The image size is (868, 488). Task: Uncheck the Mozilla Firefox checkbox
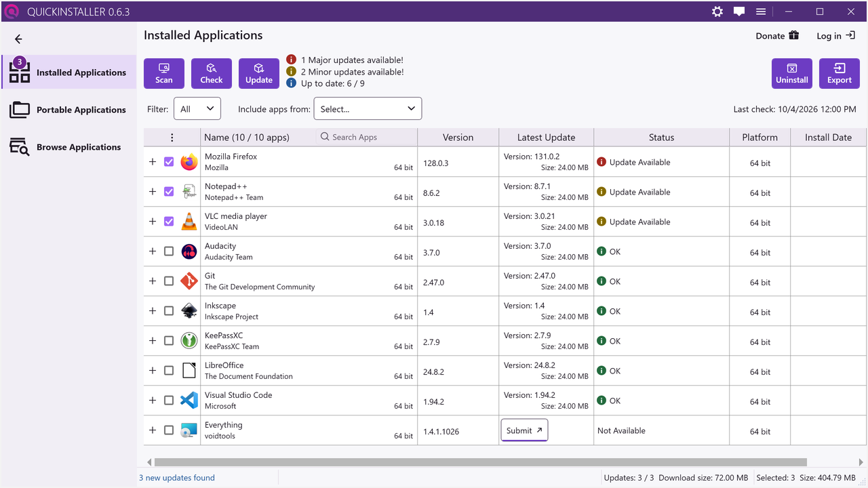pos(169,162)
